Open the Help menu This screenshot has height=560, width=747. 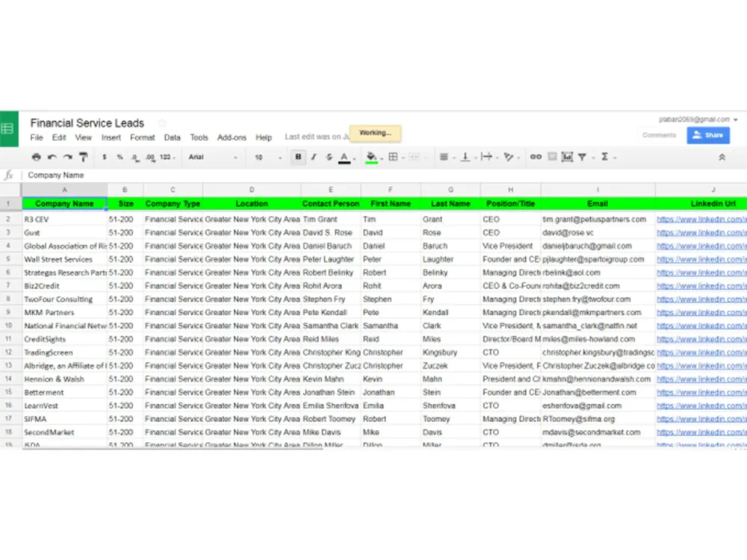tap(264, 137)
